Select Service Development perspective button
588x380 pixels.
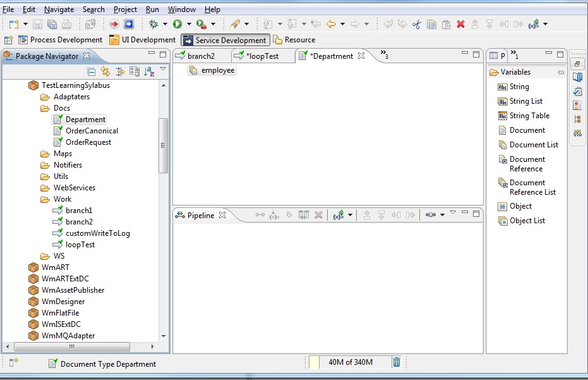(225, 40)
